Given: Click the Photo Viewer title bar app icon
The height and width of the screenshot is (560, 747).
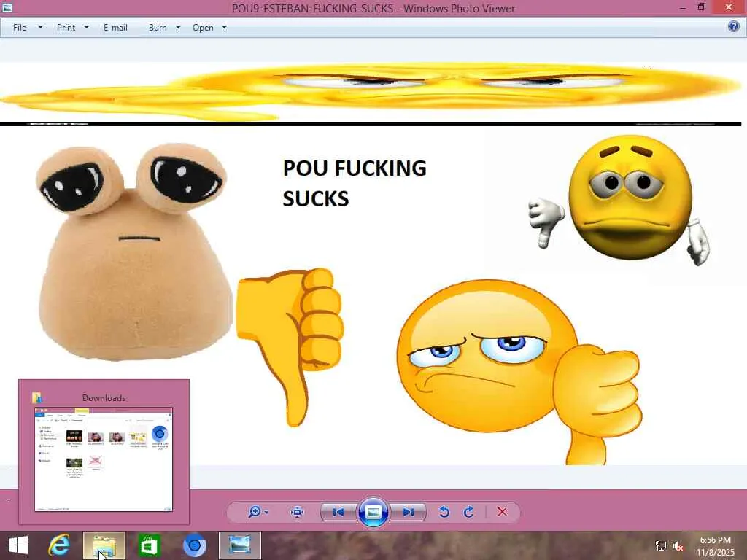Looking at the screenshot, I should click(x=7, y=7).
